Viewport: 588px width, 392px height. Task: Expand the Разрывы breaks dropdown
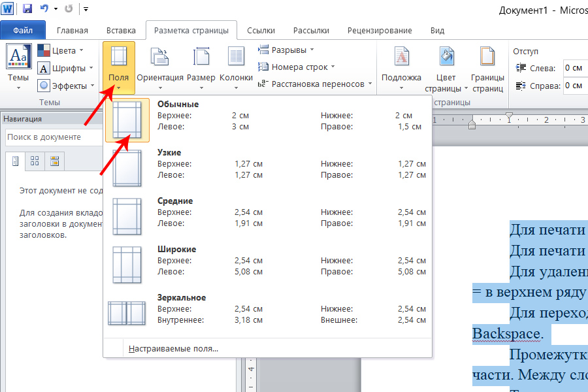(286, 50)
